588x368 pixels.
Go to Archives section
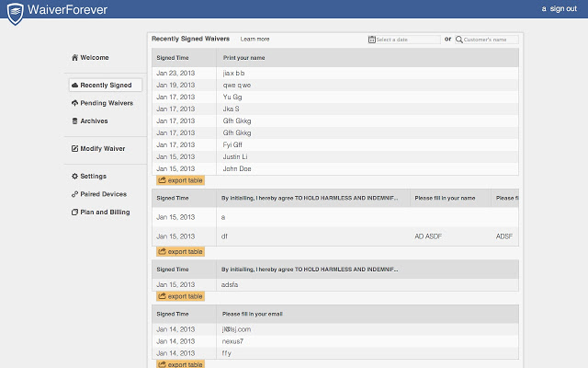click(93, 121)
